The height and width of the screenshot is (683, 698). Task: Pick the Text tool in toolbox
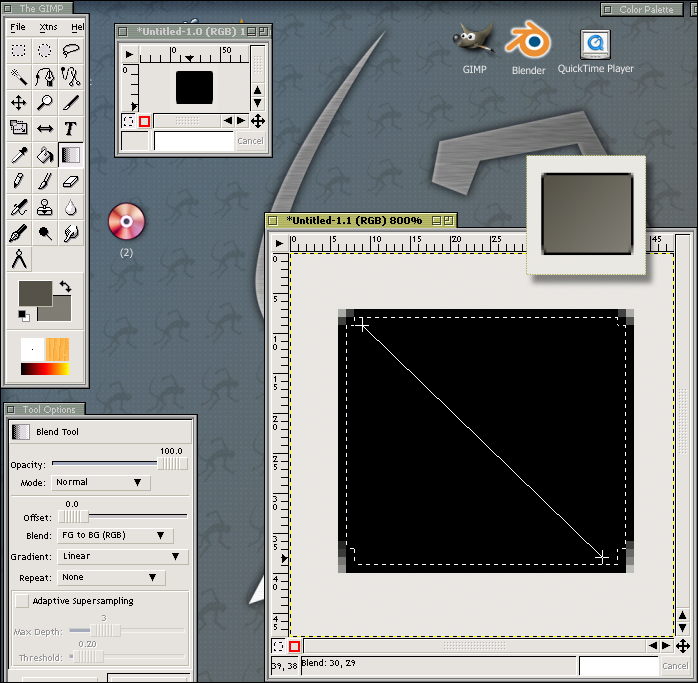pos(70,128)
